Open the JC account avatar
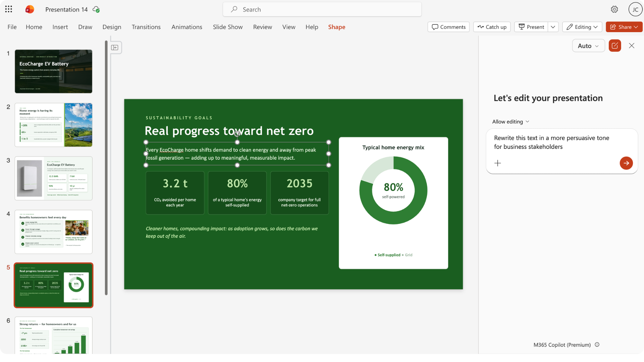The width and height of the screenshot is (644, 362). pos(635,9)
